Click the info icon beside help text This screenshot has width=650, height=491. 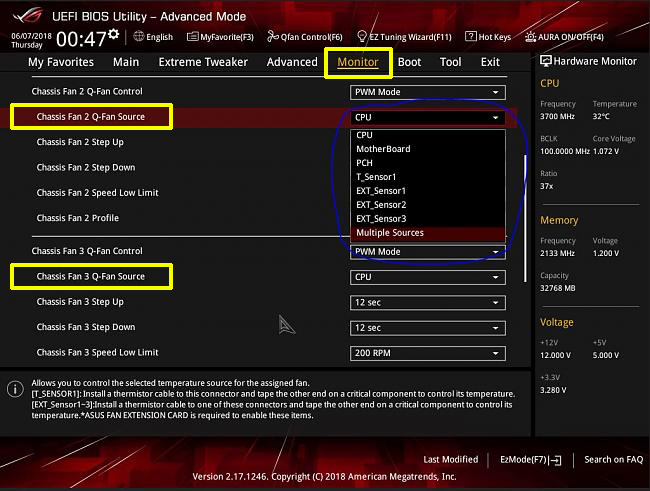pos(15,389)
